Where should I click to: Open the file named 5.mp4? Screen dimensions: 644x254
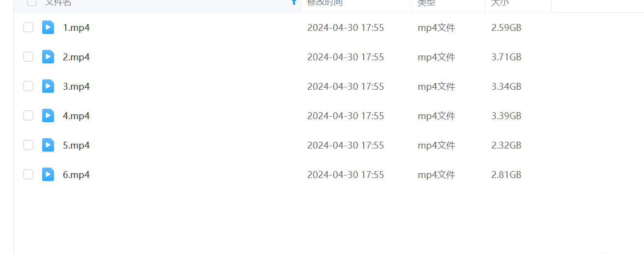(x=76, y=145)
